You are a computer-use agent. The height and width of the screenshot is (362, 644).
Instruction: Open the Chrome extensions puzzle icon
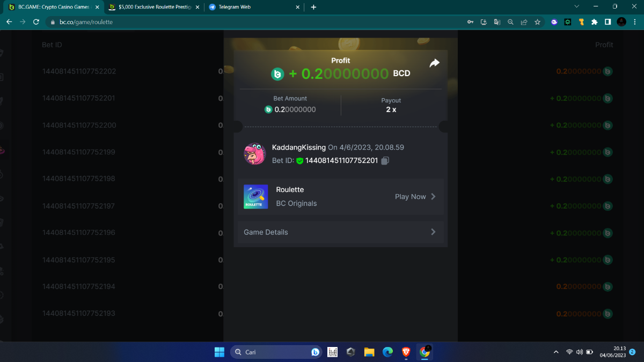(594, 22)
